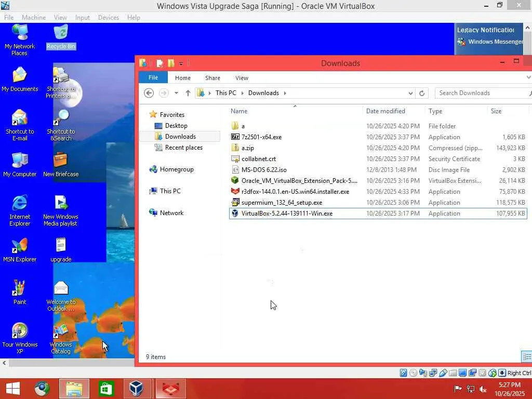Image resolution: width=532 pixels, height=399 pixels.
Task: Select the Welcome to Outlook icon
Action: [x=61, y=296]
